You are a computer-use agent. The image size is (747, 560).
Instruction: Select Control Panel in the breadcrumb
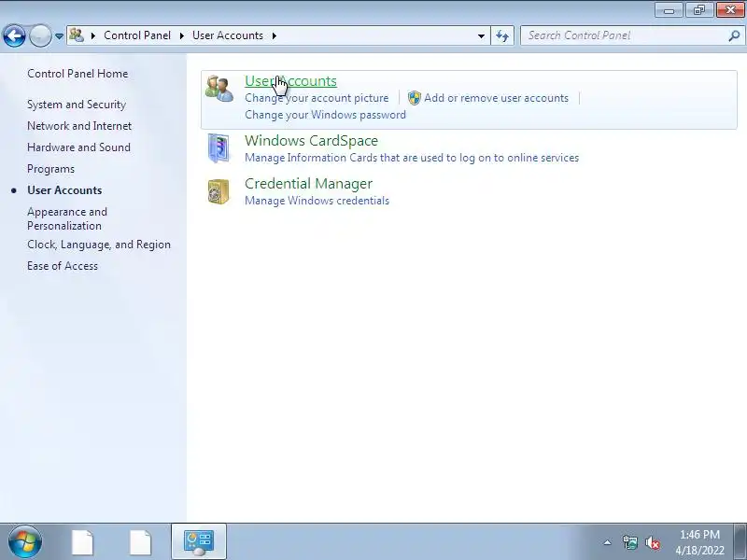click(137, 35)
